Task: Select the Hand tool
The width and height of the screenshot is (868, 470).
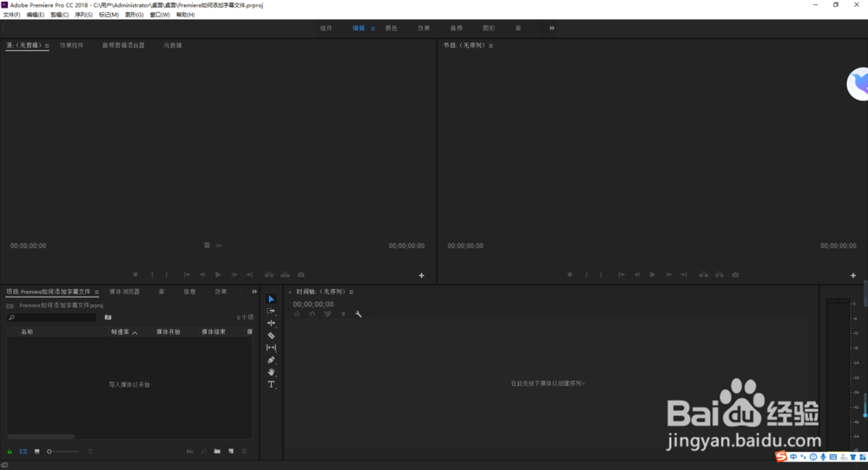Action: click(271, 372)
